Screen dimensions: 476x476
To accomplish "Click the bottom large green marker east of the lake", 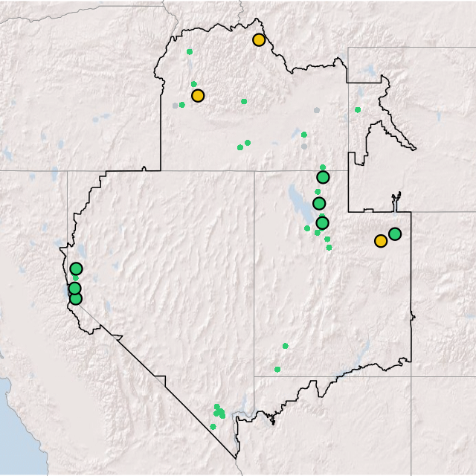I will pyautogui.click(x=322, y=222).
